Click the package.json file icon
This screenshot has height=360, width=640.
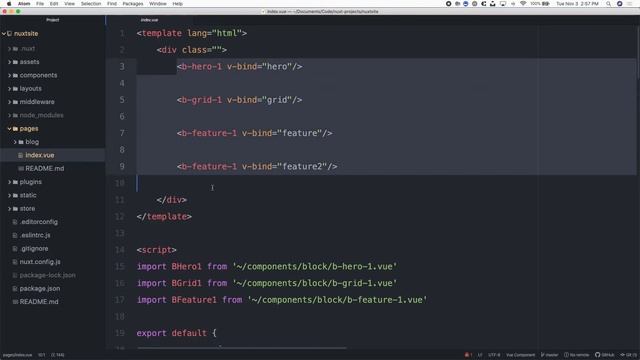pos(15,289)
